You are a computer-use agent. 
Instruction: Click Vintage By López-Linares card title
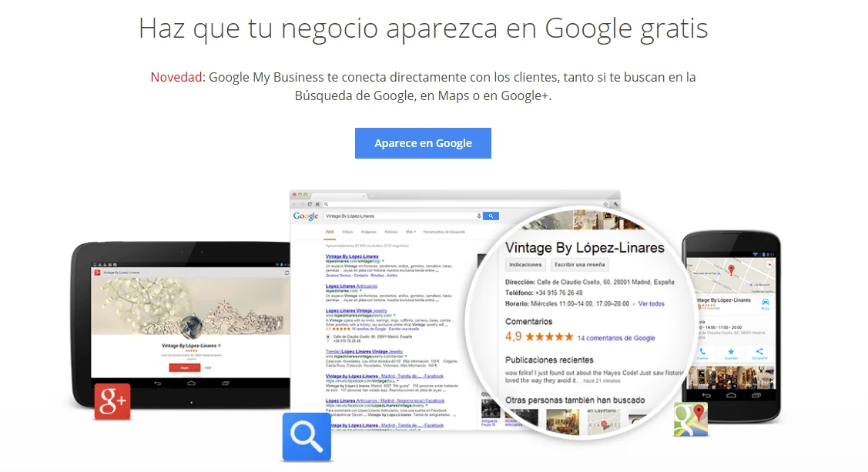585,247
